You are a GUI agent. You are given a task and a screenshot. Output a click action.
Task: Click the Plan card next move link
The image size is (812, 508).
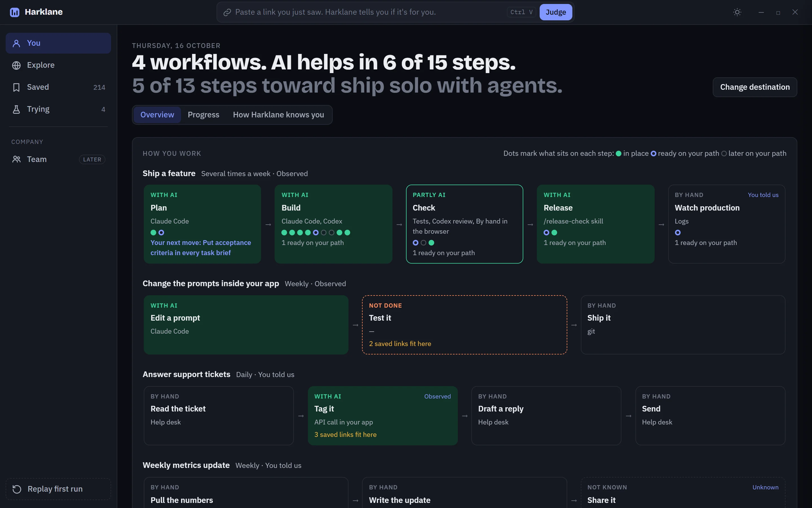coord(201,248)
